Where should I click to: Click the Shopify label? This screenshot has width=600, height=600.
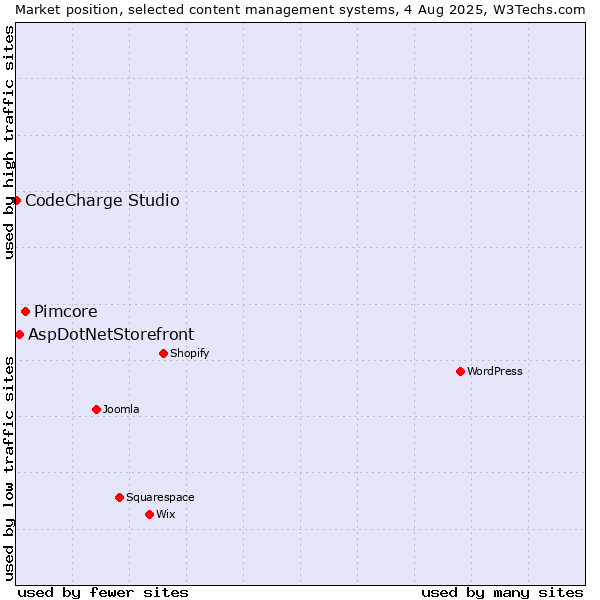pos(190,354)
